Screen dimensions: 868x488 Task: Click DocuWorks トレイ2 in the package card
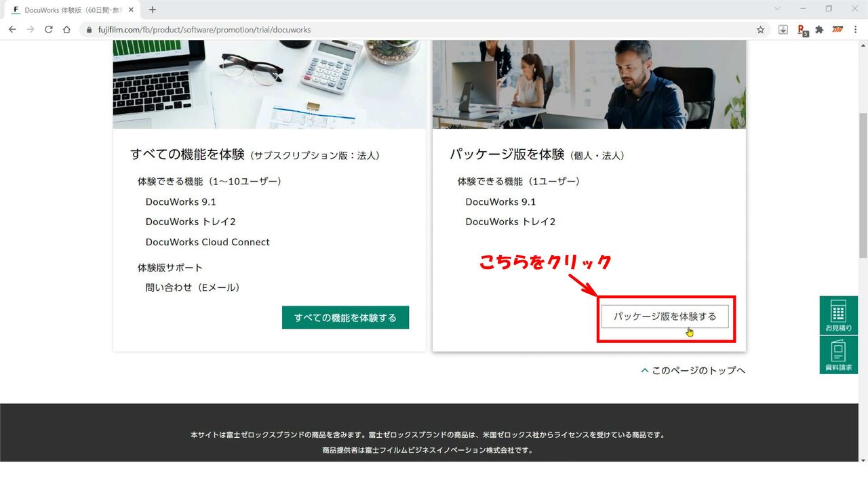pyautogui.click(x=511, y=222)
